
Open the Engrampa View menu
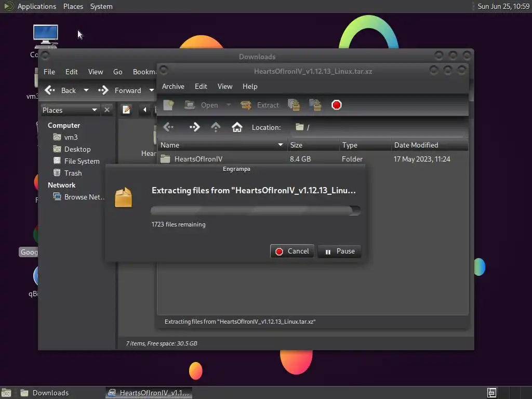click(x=224, y=87)
